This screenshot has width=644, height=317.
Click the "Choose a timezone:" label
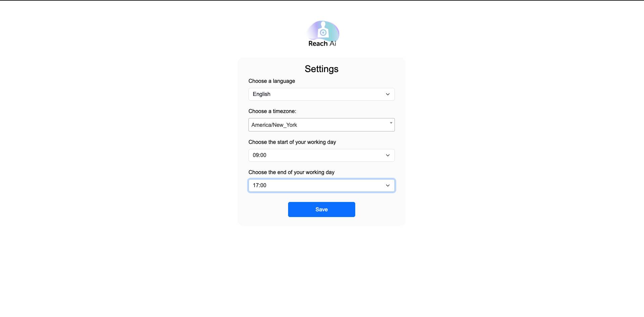[x=272, y=111]
